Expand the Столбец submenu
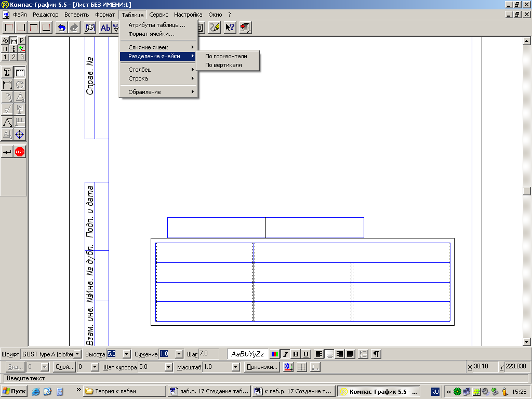Screen dimensions: 532x399 (158, 70)
